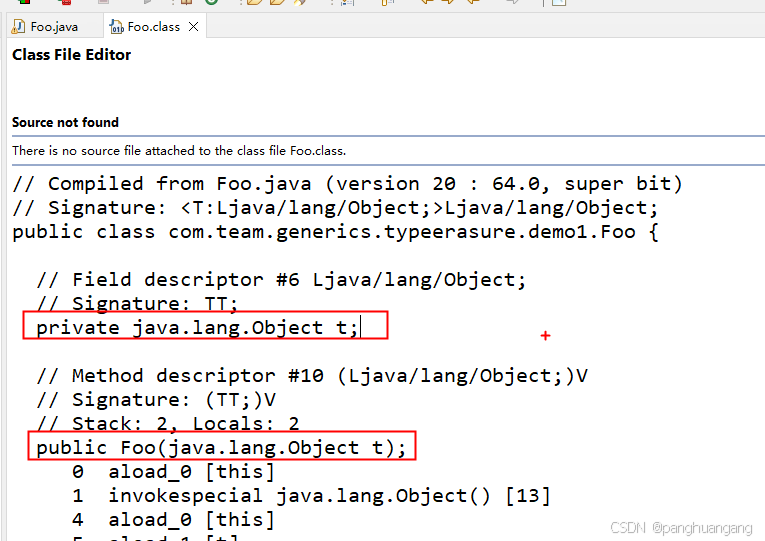Click the class Signature '<T:Ljava/lang/Object;>' line
Image resolution: width=765 pixels, height=541 pixels.
336,208
